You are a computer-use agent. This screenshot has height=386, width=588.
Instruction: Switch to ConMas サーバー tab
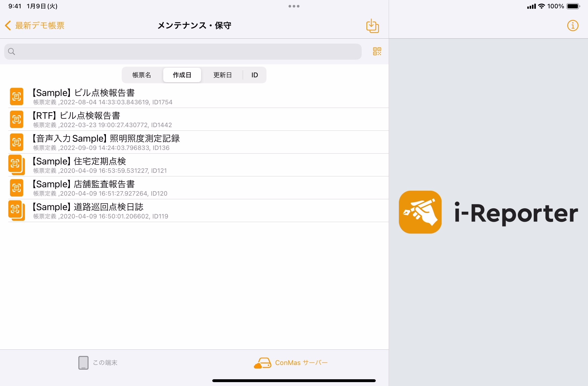tap(291, 363)
